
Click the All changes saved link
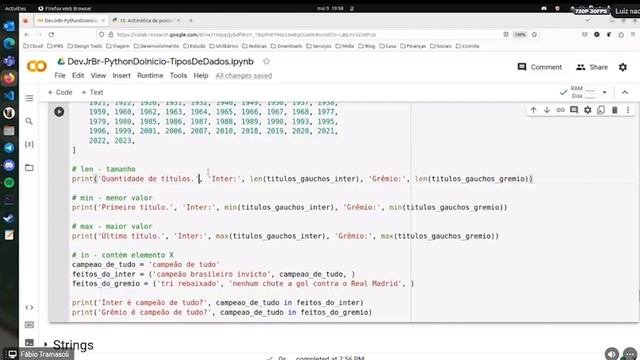point(244,76)
